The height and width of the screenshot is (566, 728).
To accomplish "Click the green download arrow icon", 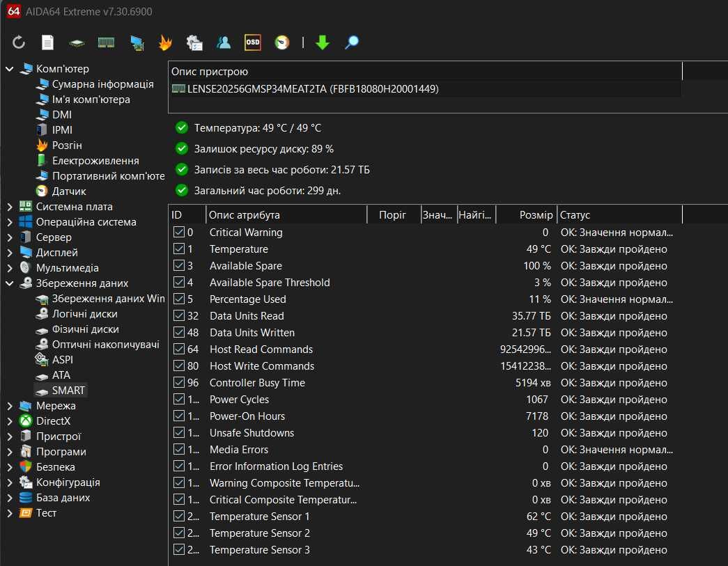I will [x=323, y=42].
